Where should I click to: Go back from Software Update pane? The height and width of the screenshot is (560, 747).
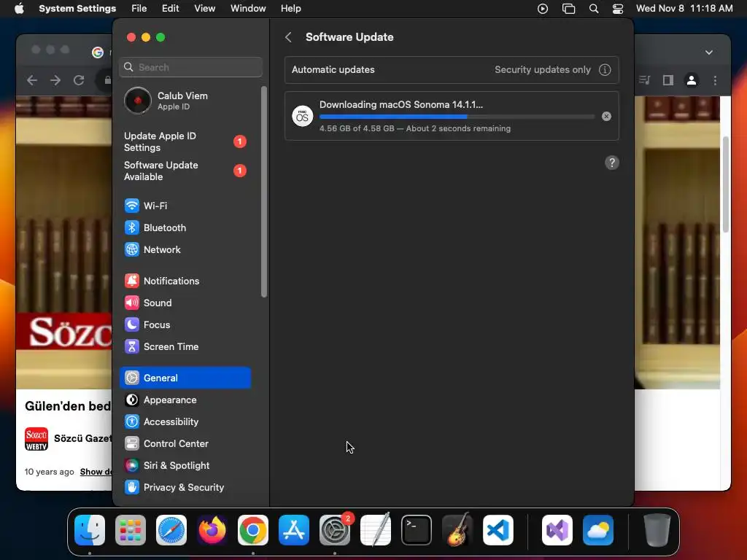pyautogui.click(x=288, y=37)
